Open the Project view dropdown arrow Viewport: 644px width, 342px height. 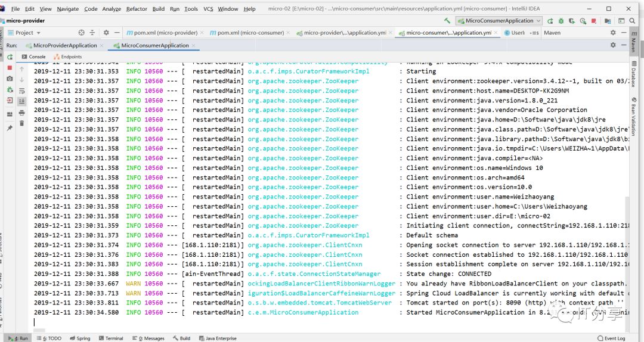(x=39, y=33)
